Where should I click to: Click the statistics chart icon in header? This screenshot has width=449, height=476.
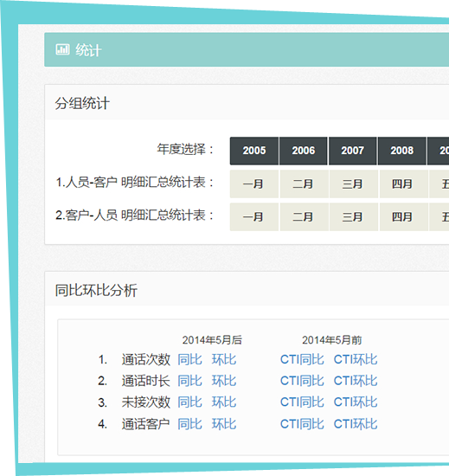[62, 49]
